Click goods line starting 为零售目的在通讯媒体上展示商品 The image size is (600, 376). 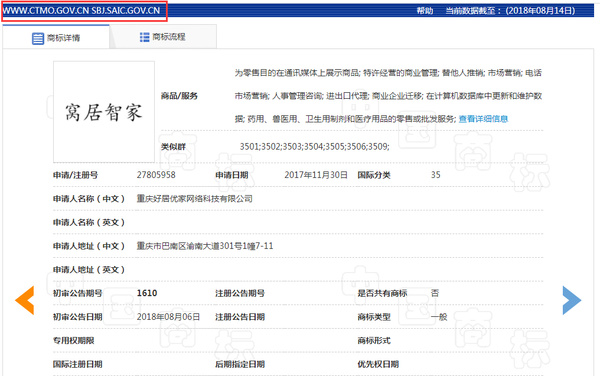(x=388, y=73)
